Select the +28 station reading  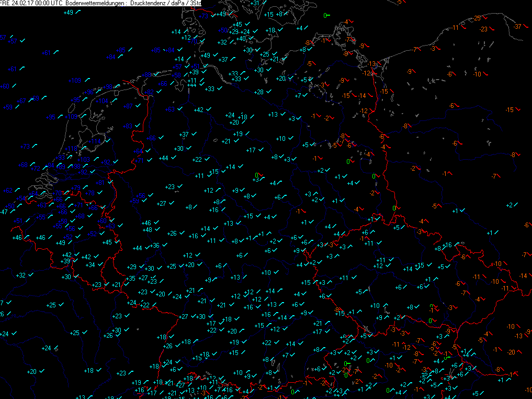[x=258, y=92]
